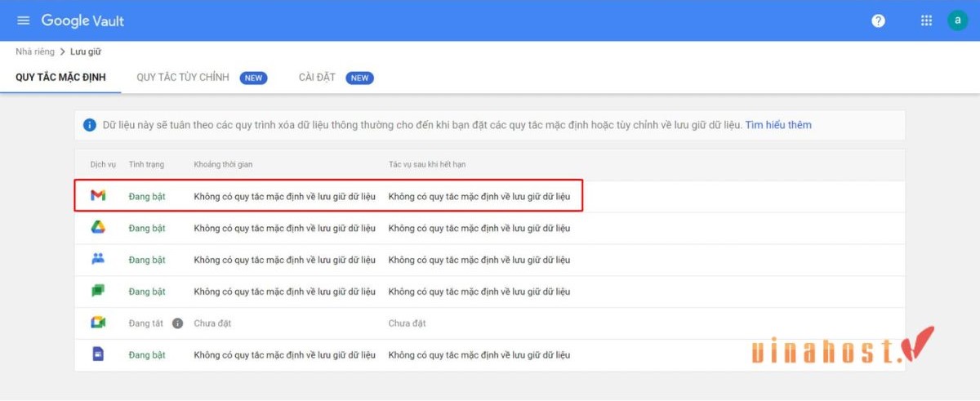Follow the Tìm hiểu thêm link
The height and width of the screenshot is (401, 980).
[x=778, y=125]
